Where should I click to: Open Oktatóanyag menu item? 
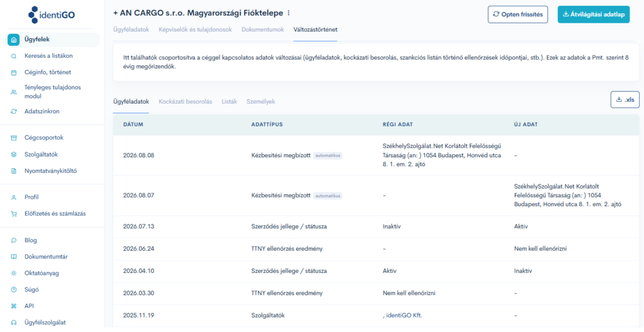coord(42,274)
